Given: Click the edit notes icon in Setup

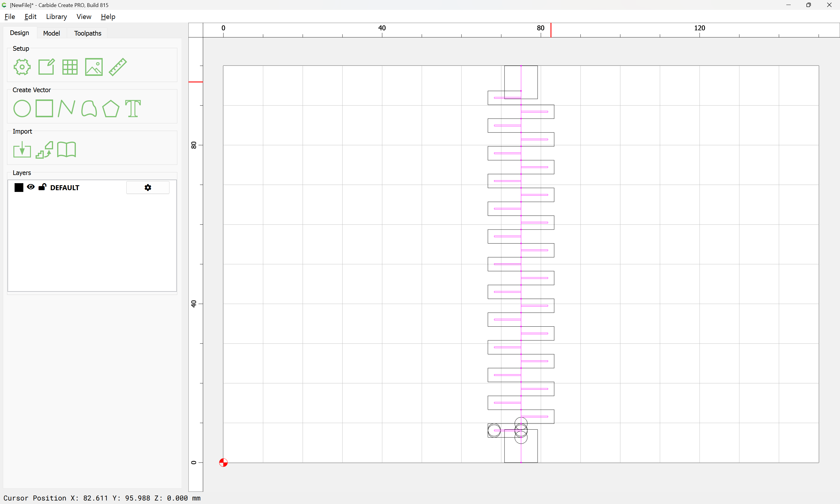Looking at the screenshot, I should point(46,67).
